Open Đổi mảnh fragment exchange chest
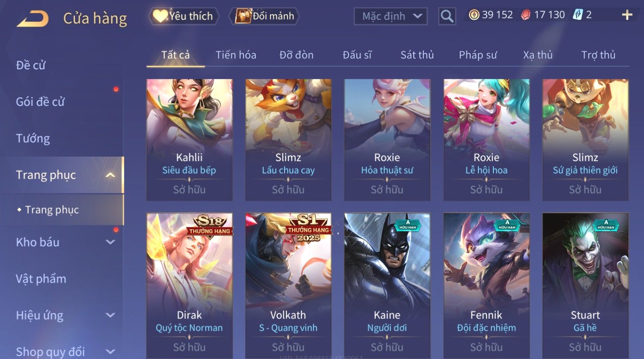644x359 pixels. (264, 16)
